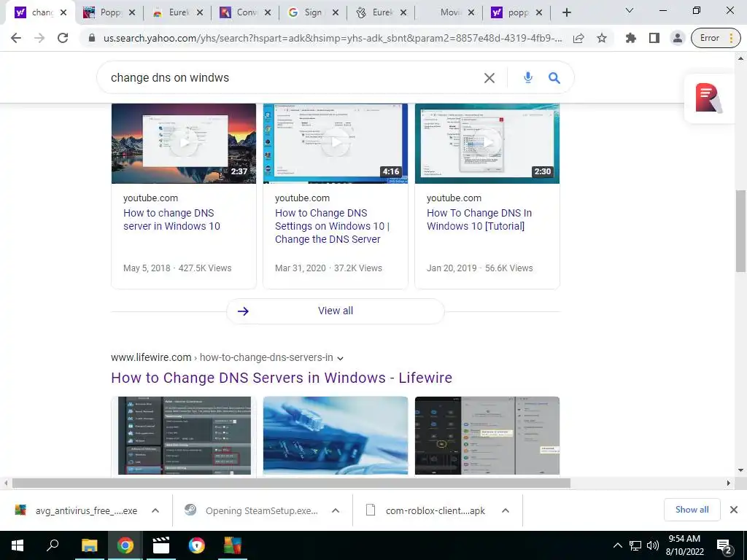Click the search box text field

coord(290,77)
